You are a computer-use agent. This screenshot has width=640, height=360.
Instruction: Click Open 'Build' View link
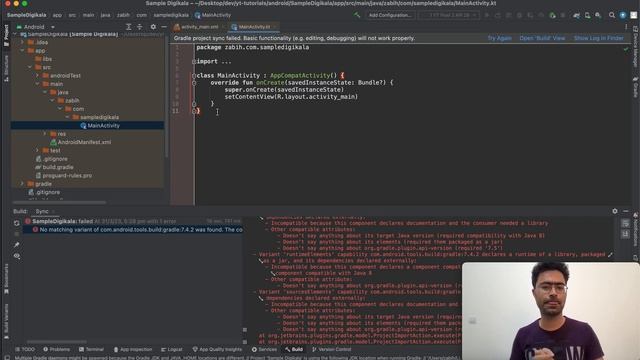coord(542,38)
